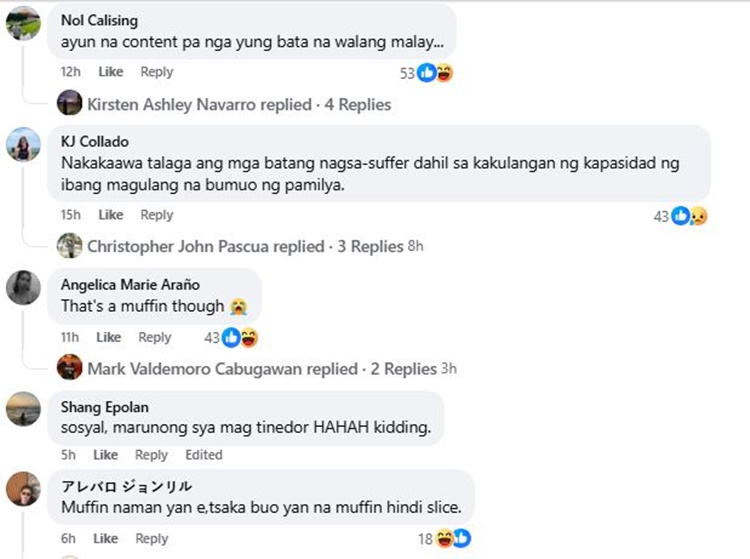Click the Japanese-named commenter's avatar

[23, 489]
